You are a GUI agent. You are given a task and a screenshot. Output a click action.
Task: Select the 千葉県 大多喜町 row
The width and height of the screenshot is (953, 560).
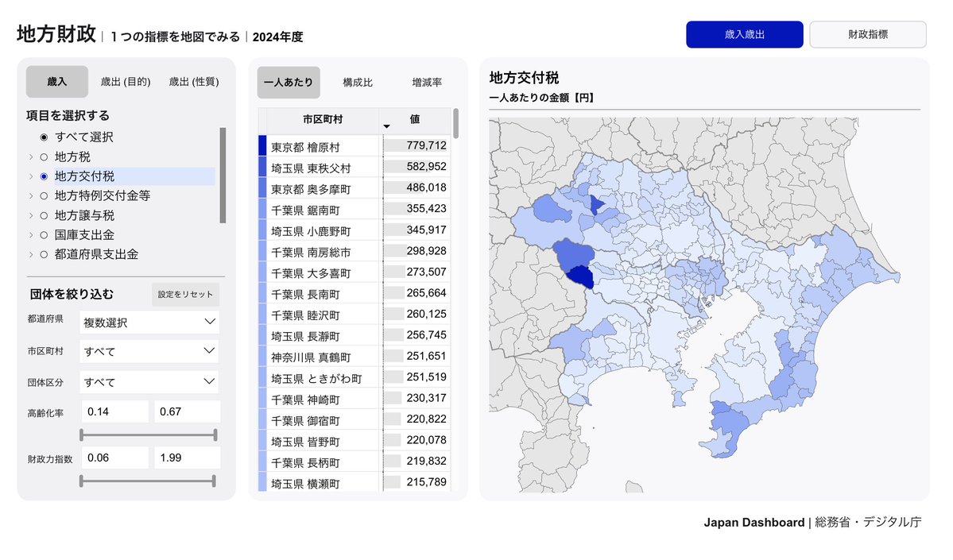point(354,272)
